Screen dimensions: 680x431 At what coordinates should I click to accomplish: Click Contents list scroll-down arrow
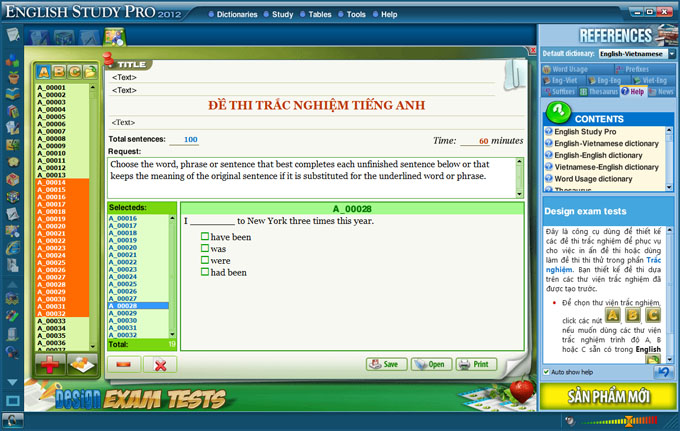tap(669, 187)
